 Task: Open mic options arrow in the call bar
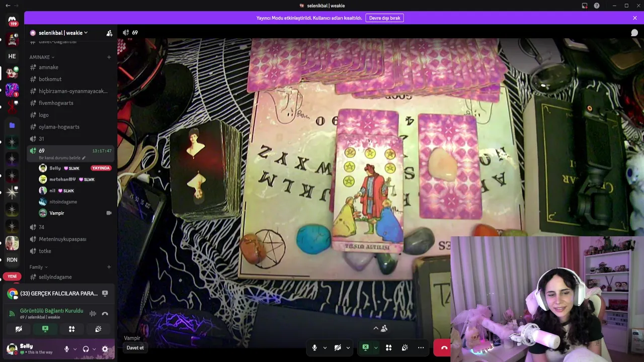pyautogui.click(x=325, y=347)
